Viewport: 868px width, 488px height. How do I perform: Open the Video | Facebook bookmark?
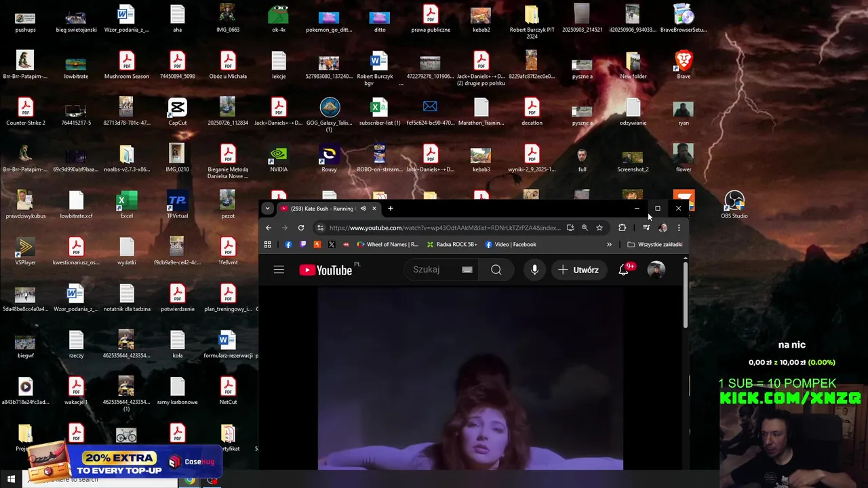[x=511, y=245]
